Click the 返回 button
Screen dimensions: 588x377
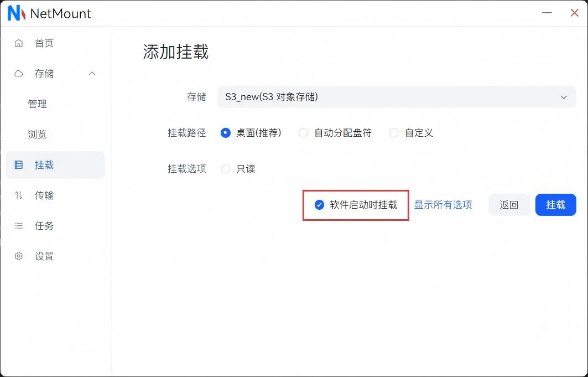(x=509, y=205)
